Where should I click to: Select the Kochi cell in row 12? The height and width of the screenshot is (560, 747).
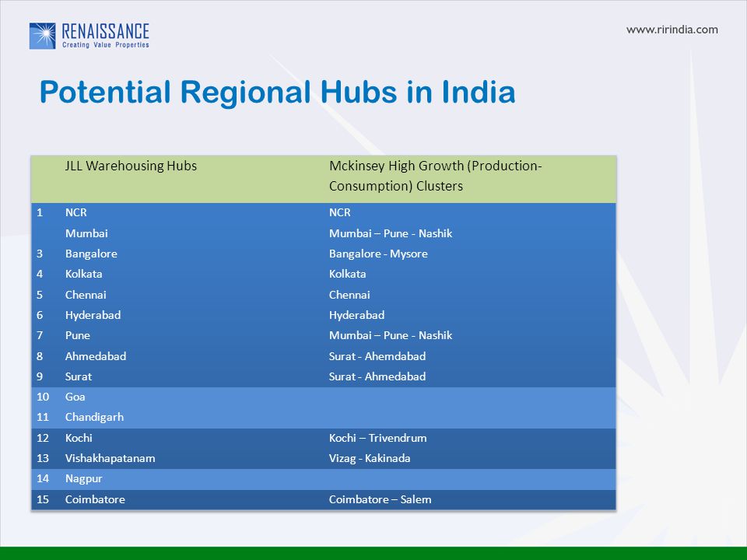79,438
